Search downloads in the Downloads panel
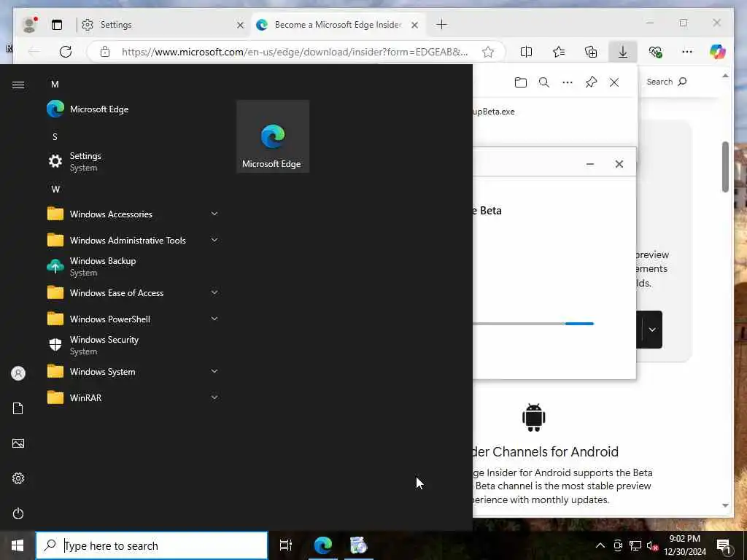 [x=544, y=82]
